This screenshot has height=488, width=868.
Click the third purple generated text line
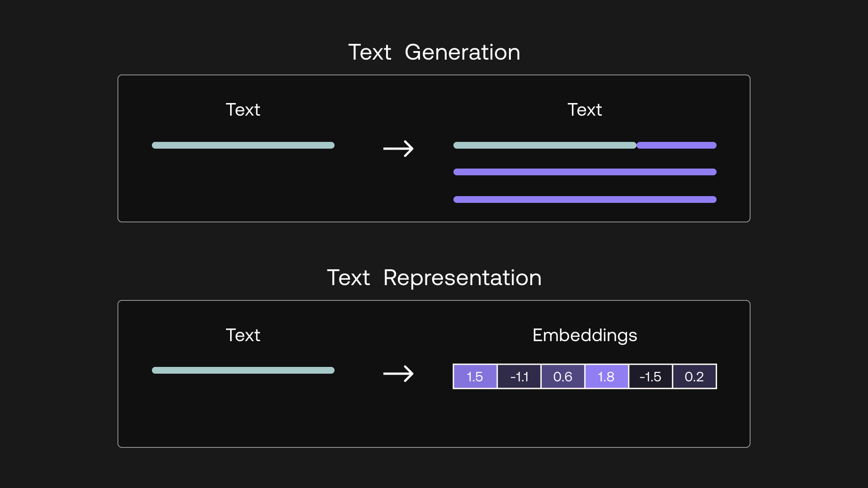(585, 200)
